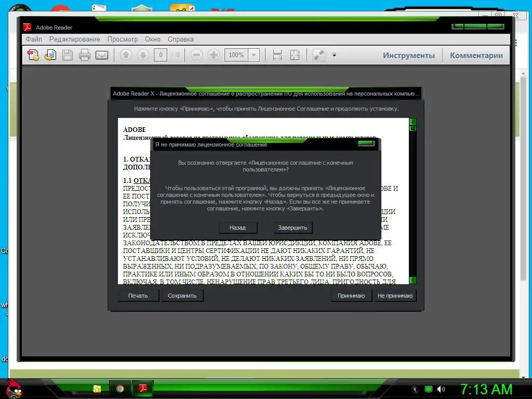Switch to Chrome in the taskbar

pyautogui.click(x=120, y=389)
